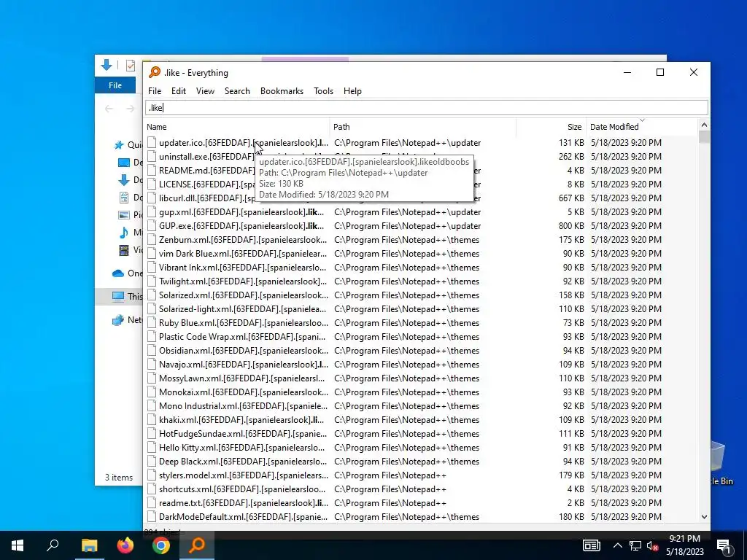Select the file icon of GUP.exe row
This screenshot has height=560, width=747.
pyautogui.click(x=152, y=226)
